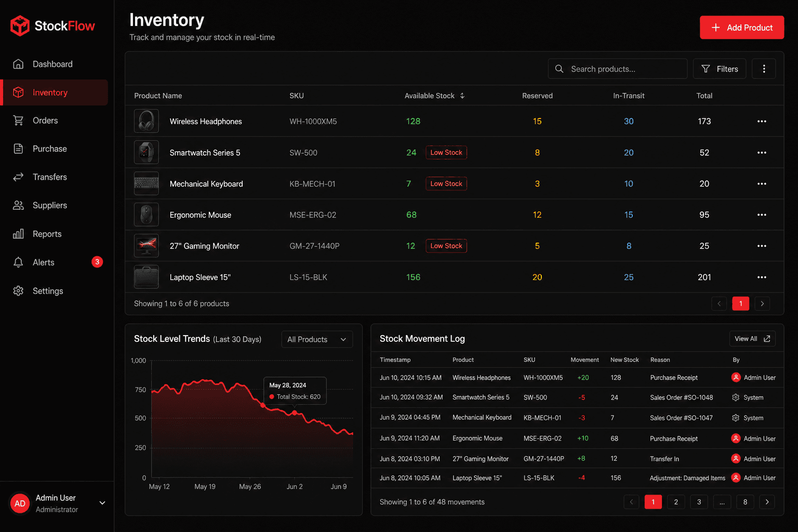The height and width of the screenshot is (532, 798).
Task: Open row actions for Ergonomic Mouse
Action: pos(762,215)
